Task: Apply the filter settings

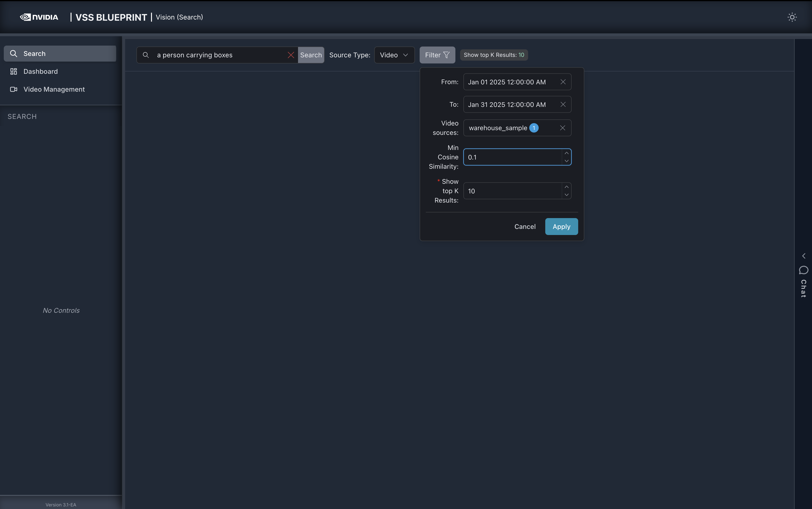Action: pos(561,227)
